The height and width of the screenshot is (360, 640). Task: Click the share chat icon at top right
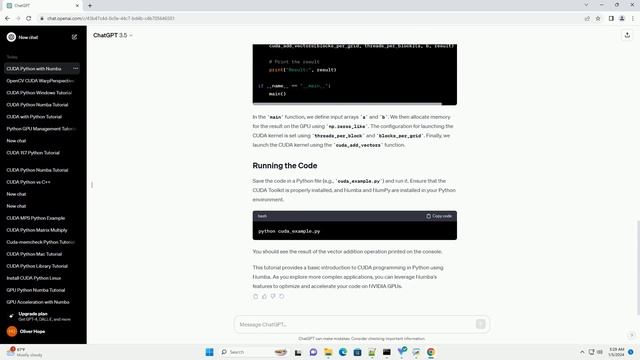coord(627,36)
